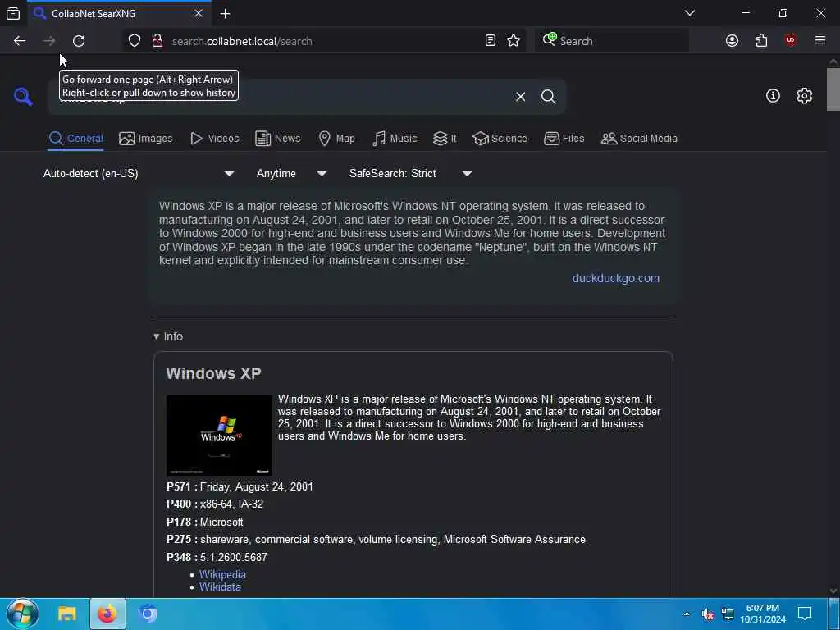Click the network tray icon
The height and width of the screenshot is (630, 840).
point(728,614)
